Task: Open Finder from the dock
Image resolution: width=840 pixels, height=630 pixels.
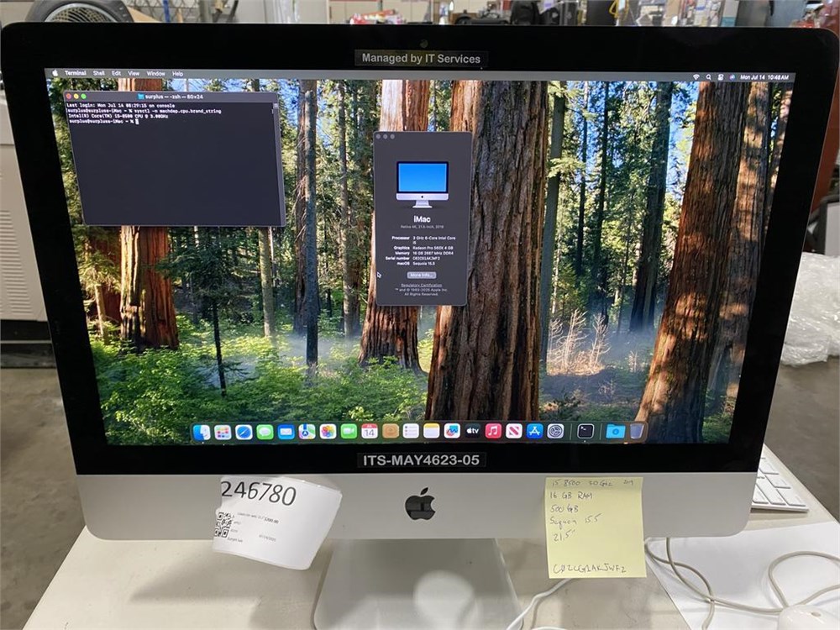Action: tap(202, 432)
